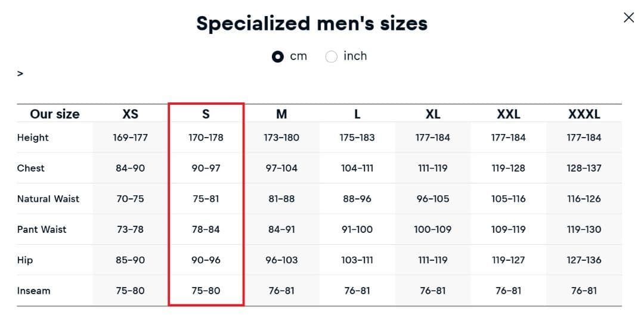Click the Pant Waist row label
Viewport: 644px width, 321px height.
click(42, 229)
